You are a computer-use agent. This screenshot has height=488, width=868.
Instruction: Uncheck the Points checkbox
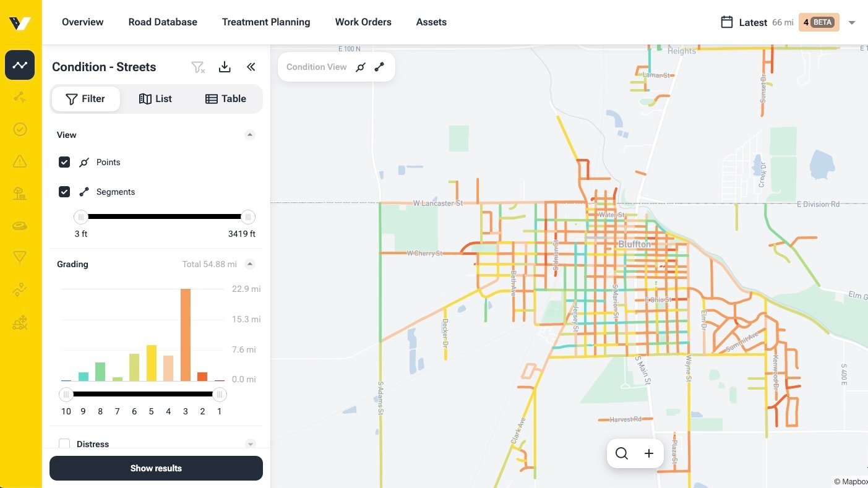(x=64, y=162)
